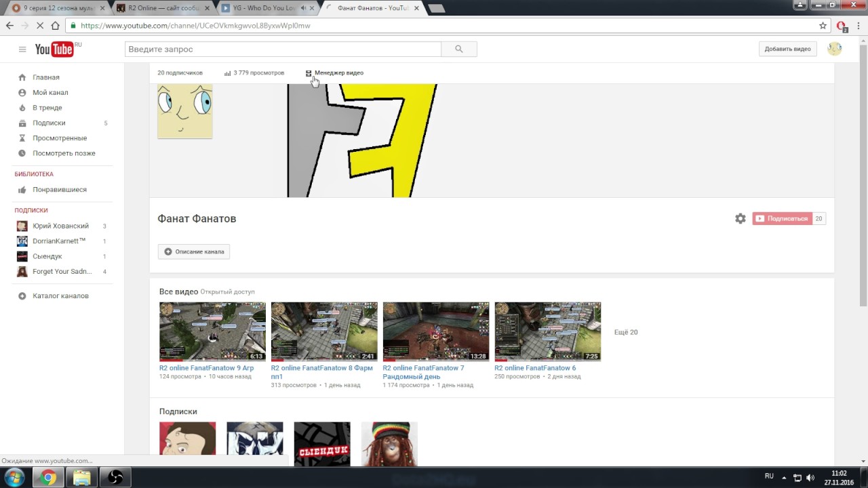Open a new browser tab
868x488 pixels.
pos(436,9)
